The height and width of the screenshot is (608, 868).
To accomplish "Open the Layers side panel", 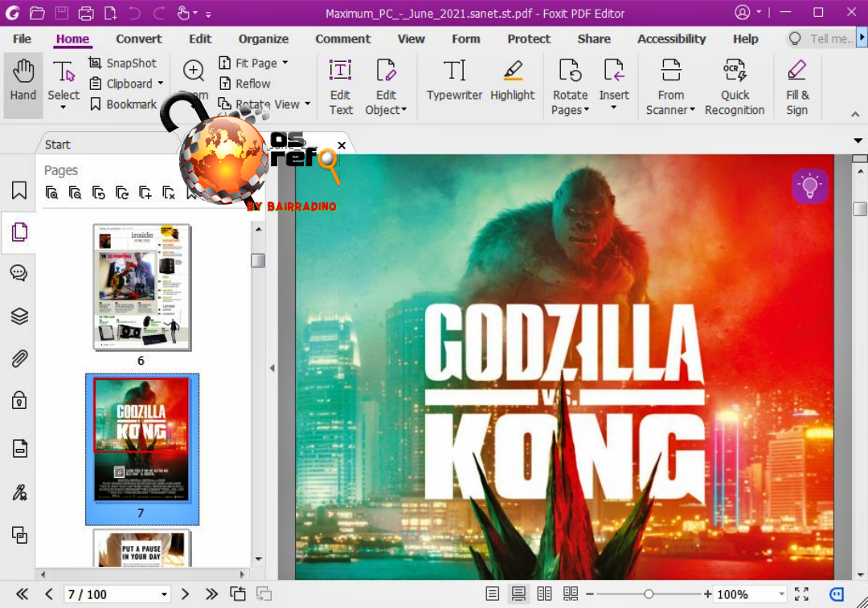I will [19, 316].
